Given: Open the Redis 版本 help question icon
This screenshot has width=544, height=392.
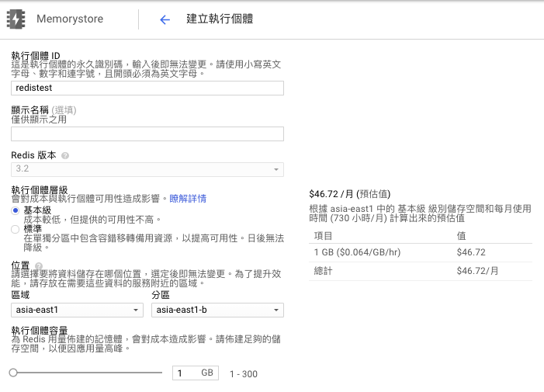Looking at the screenshot, I should (65, 156).
